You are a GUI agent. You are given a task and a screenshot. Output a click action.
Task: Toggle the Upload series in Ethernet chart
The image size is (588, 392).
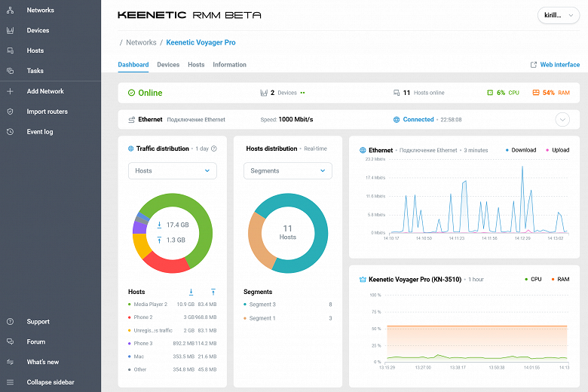point(557,150)
